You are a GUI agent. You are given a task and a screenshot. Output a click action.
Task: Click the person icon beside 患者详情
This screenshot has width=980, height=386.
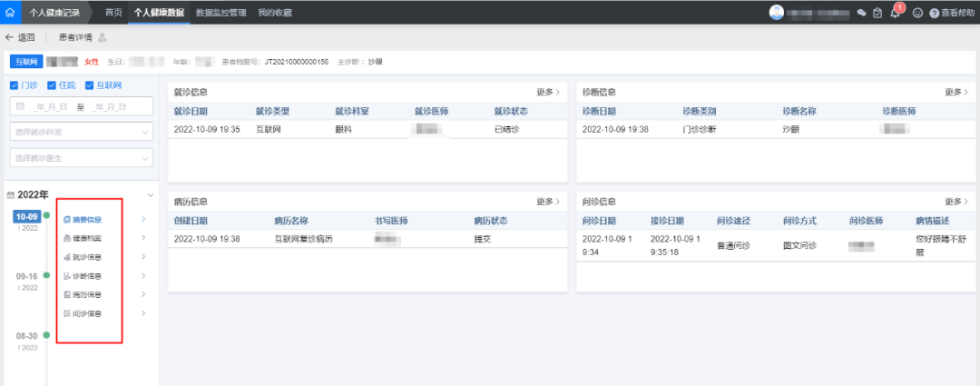coord(103,37)
